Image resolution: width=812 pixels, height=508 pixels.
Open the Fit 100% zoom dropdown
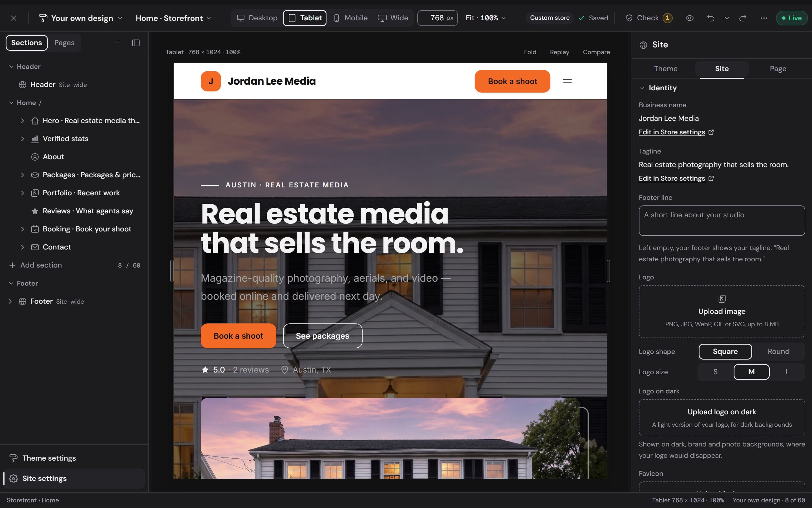(486, 18)
